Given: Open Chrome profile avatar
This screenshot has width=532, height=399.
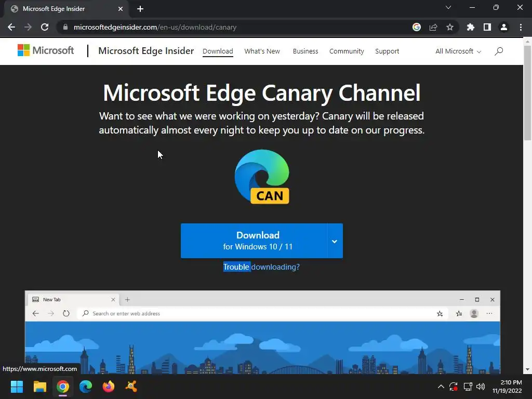Looking at the screenshot, I should [504, 27].
